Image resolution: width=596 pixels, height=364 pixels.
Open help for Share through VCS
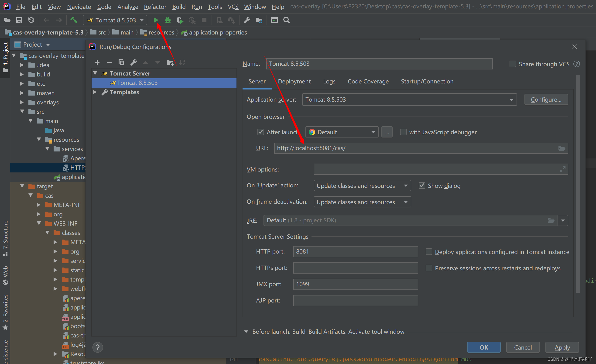(577, 64)
